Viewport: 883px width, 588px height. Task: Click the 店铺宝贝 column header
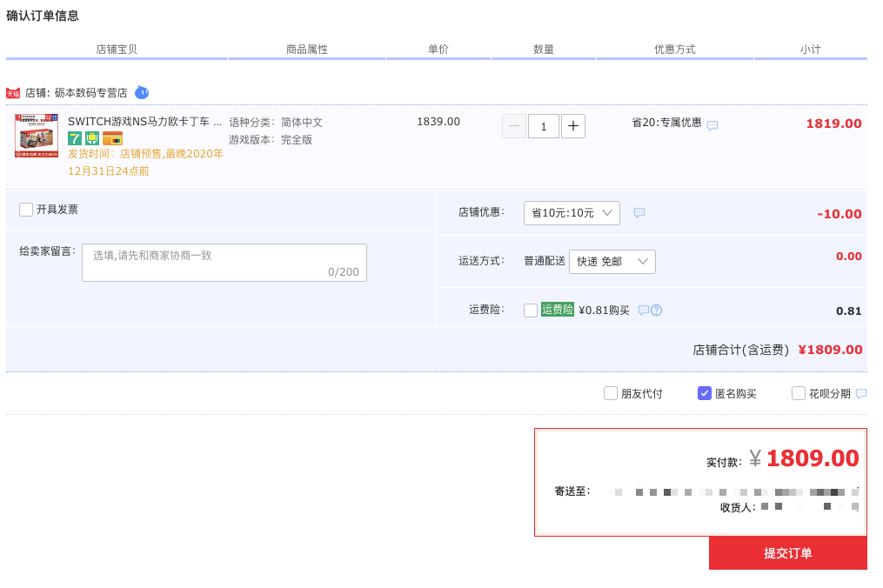(117, 50)
